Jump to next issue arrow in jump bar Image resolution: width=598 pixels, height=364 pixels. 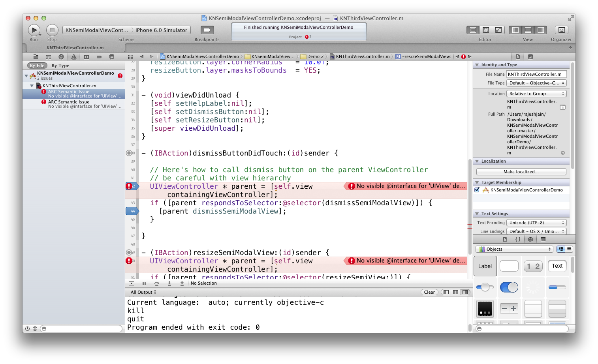click(470, 56)
